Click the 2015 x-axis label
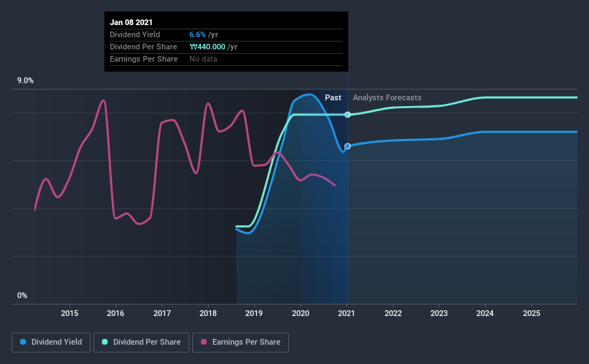Image resolution: width=589 pixels, height=364 pixels. [x=70, y=313]
